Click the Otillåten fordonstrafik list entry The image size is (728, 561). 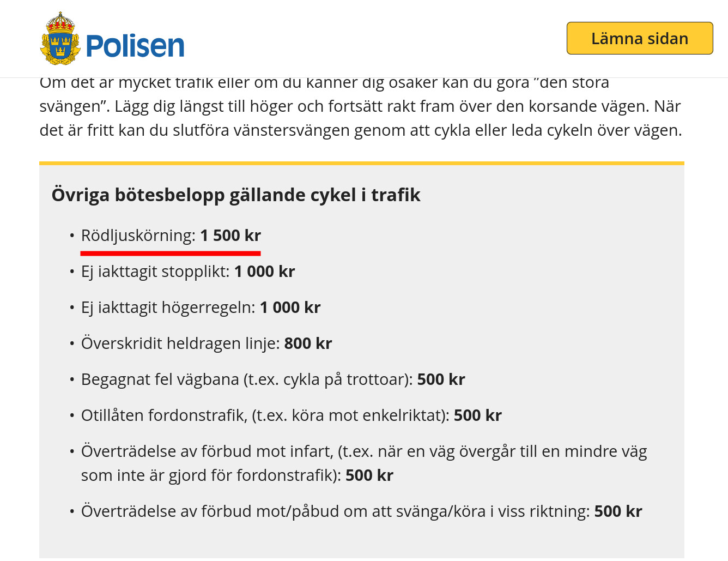[x=265, y=415]
